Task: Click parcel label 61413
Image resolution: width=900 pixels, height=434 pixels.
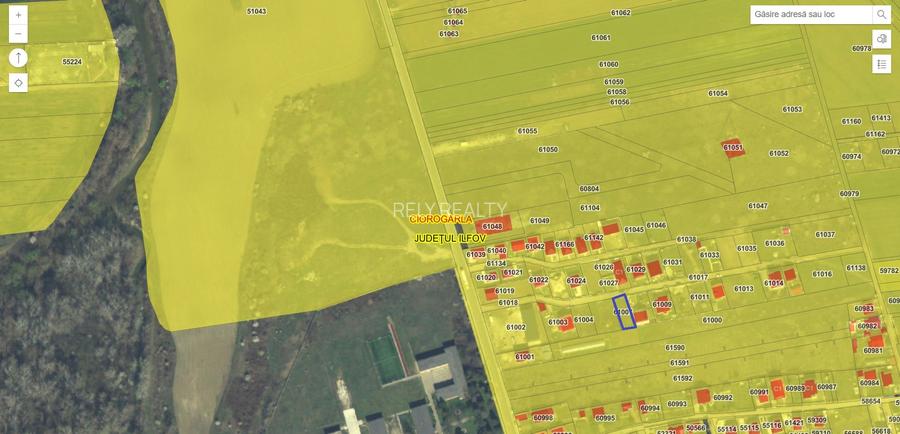Action: click(881, 118)
